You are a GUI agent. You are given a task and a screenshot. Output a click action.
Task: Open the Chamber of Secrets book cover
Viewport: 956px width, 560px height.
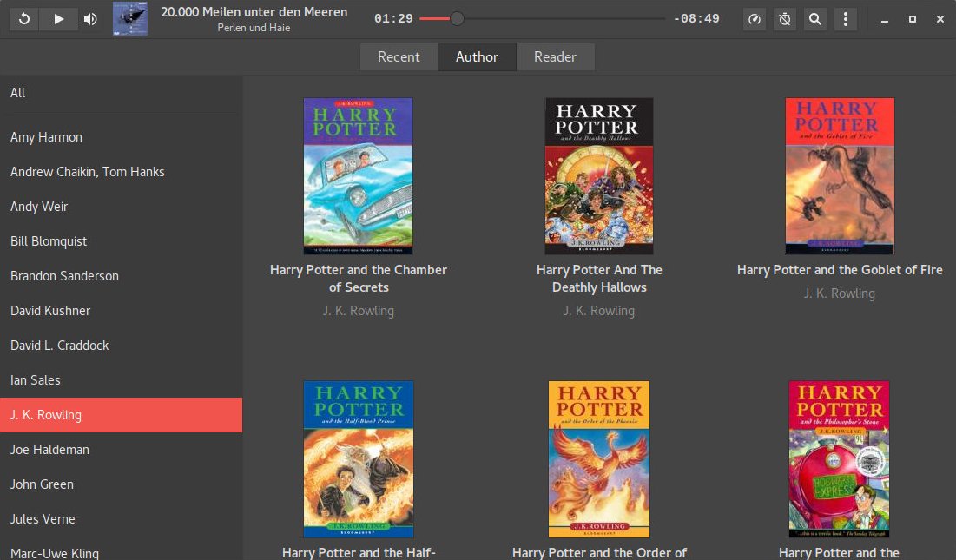(358, 176)
